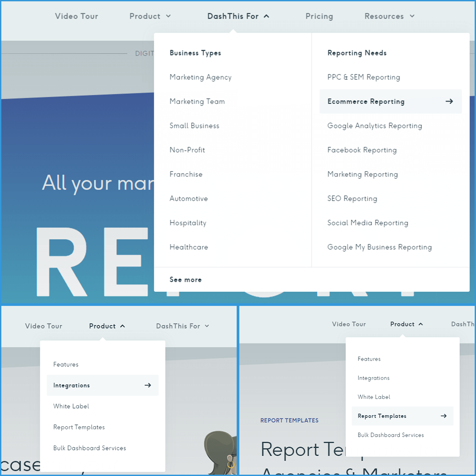
Task: Select the highlighted Ecommerce Reporting entry
Action: [x=366, y=101]
